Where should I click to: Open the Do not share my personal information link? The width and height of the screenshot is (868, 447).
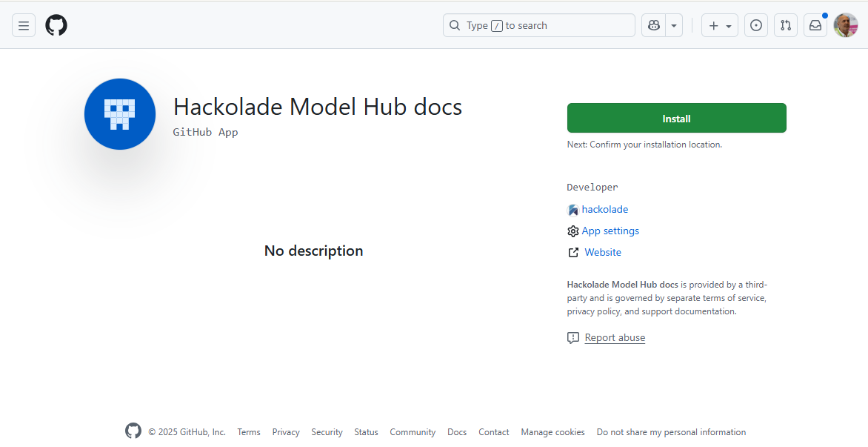(x=671, y=432)
